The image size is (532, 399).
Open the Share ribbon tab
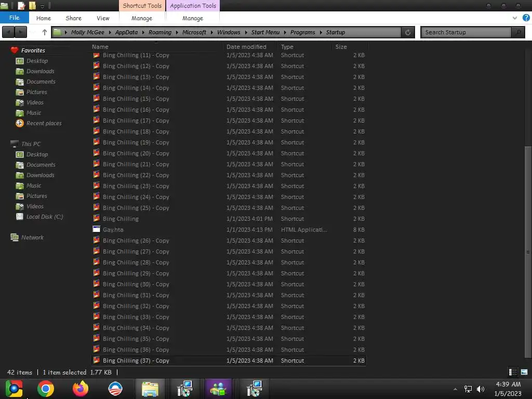pyautogui.click(x=73, y=18)
